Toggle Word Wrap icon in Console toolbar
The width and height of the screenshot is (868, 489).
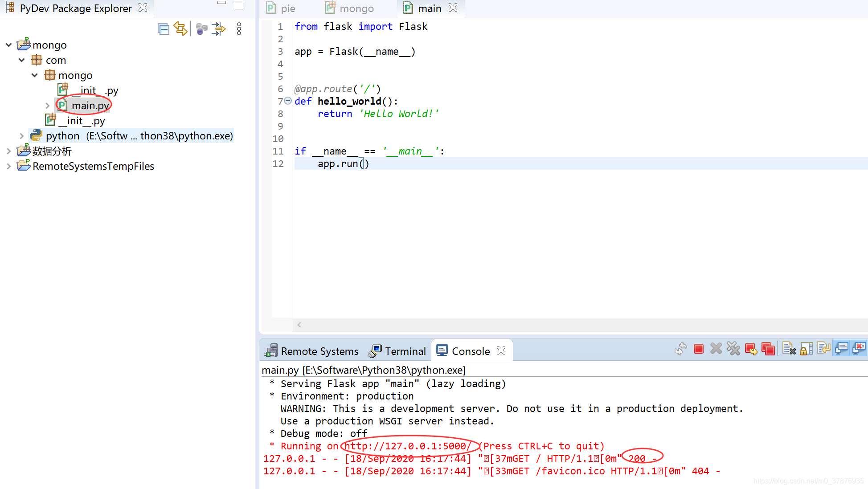(823, 348)
